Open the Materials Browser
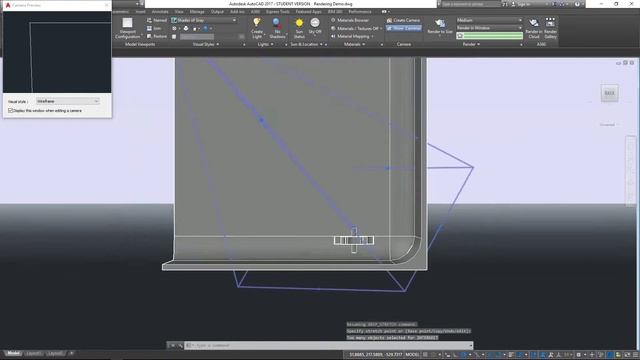 click(x=349, y=20)
